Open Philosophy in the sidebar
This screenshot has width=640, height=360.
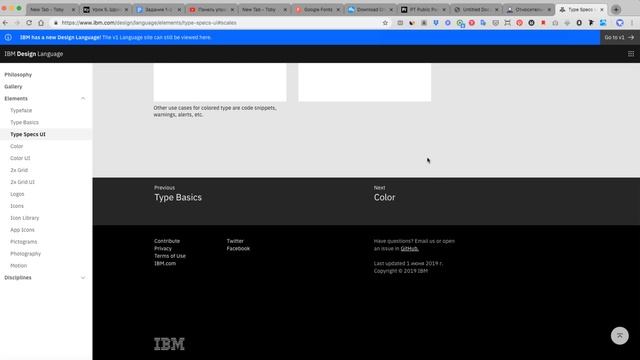18,75
